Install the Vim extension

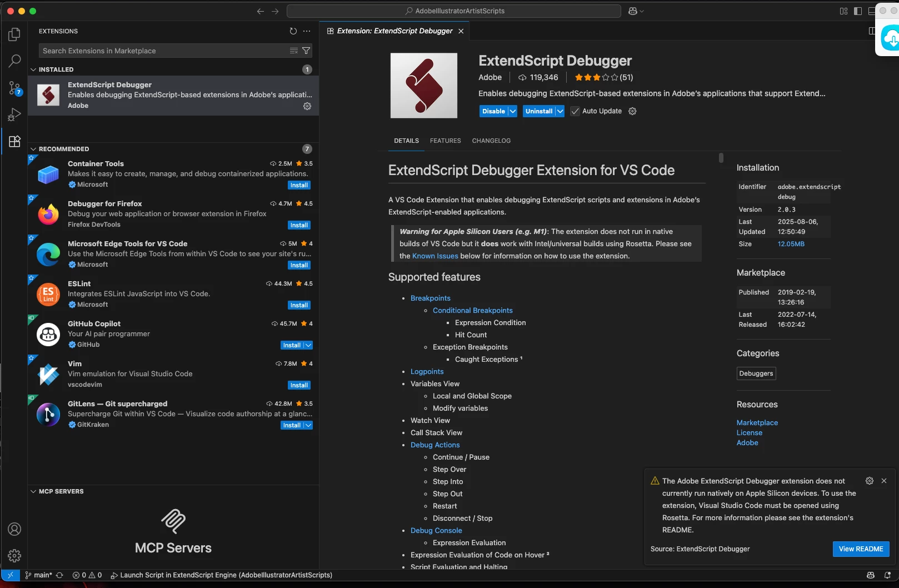[x=299, y=385]
